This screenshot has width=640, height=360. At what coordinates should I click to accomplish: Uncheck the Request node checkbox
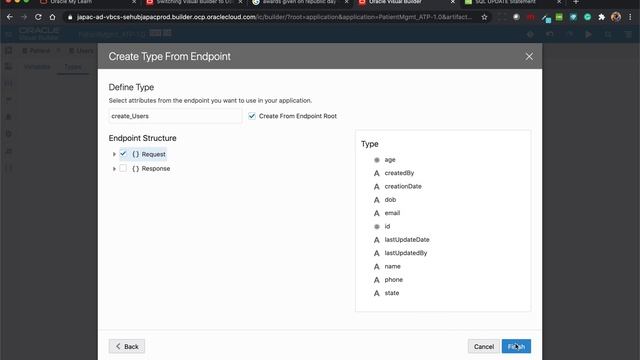click(123, 154)
